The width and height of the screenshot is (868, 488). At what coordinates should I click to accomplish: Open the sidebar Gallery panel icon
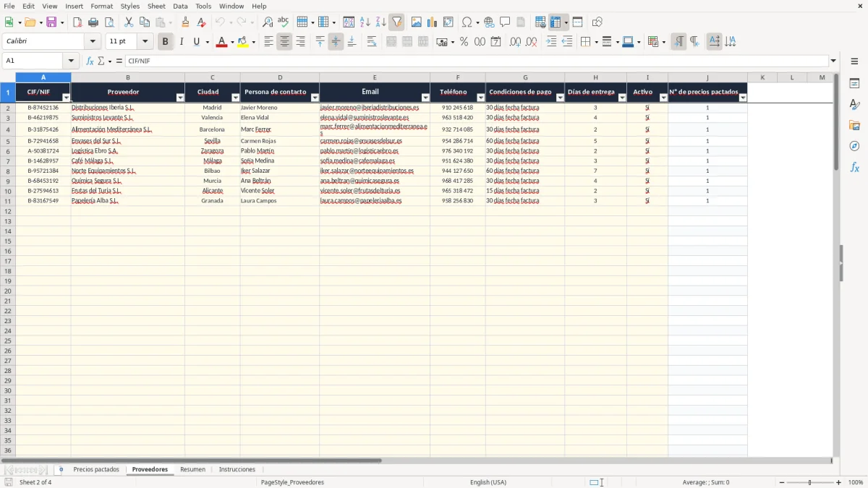[854, 125]
